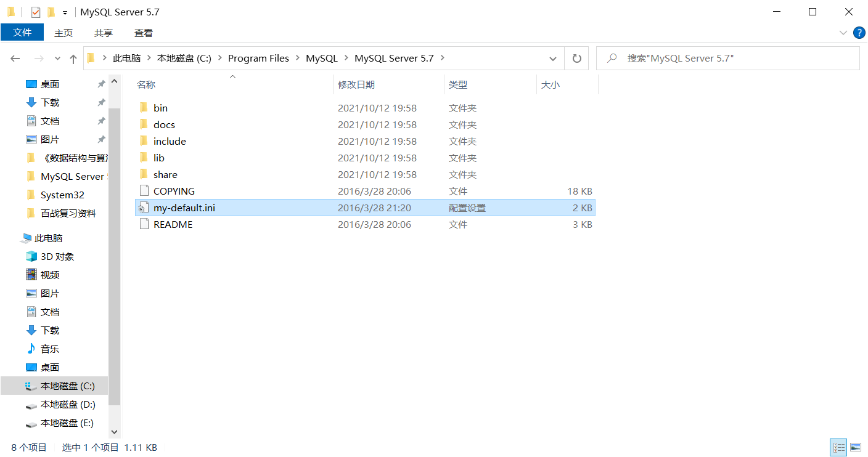Click the MySQL breadcrumb
Image resolution: width=868 pixels, height=457 pixels.
point(322,59)
